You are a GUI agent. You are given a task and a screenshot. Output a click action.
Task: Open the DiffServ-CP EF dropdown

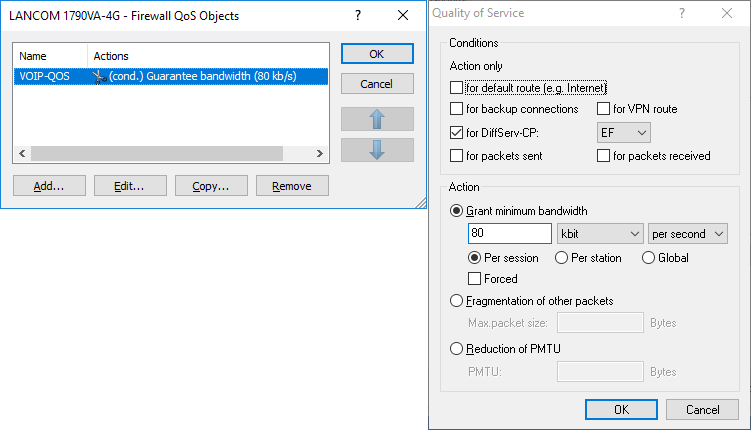[623, 132]
